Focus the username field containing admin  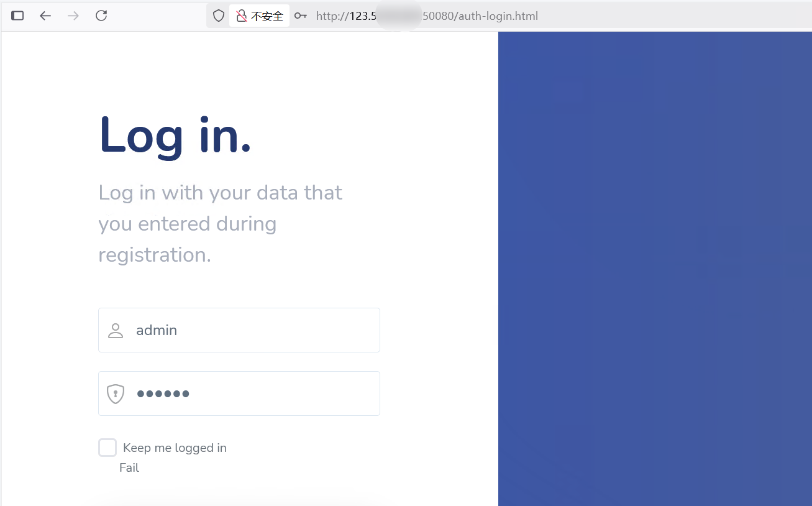(249, 330)
